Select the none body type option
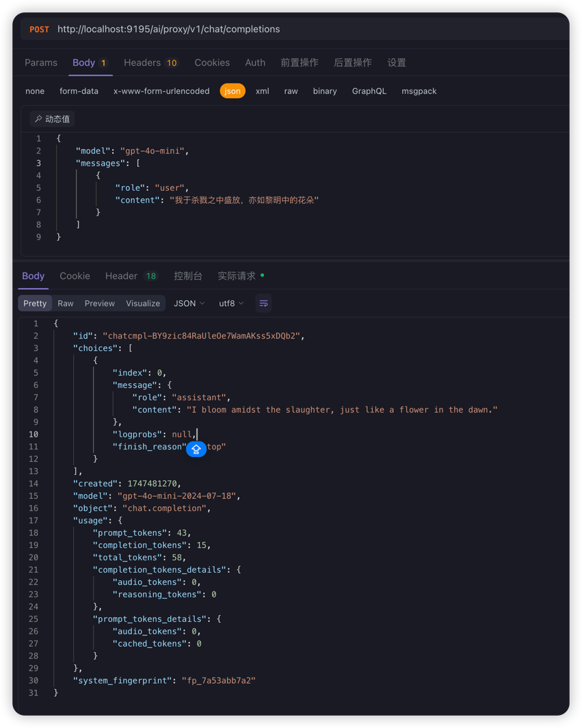This screenshot has width=582, height=728. tap(35, 91)
